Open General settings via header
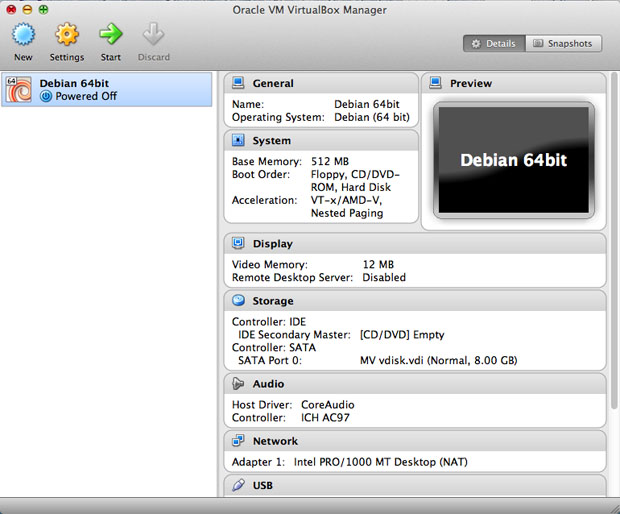The image size is (620, 514). coord(273,83)
